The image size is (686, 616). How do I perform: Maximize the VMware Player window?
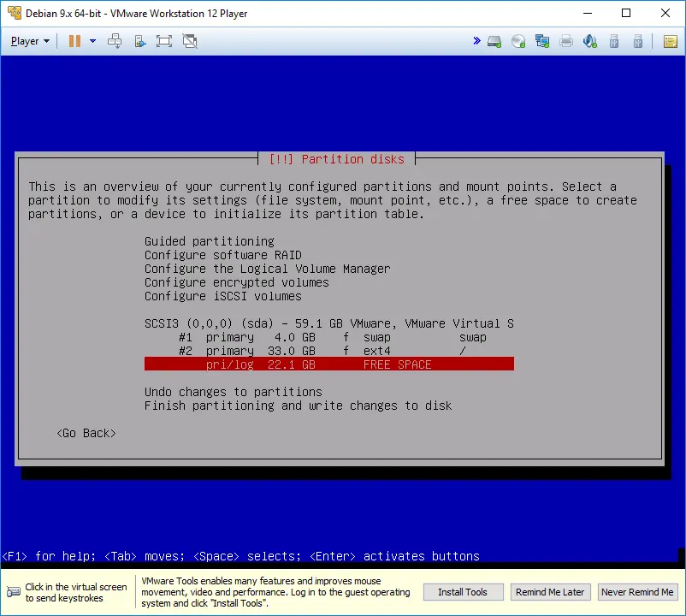click(x=626, y=13)
